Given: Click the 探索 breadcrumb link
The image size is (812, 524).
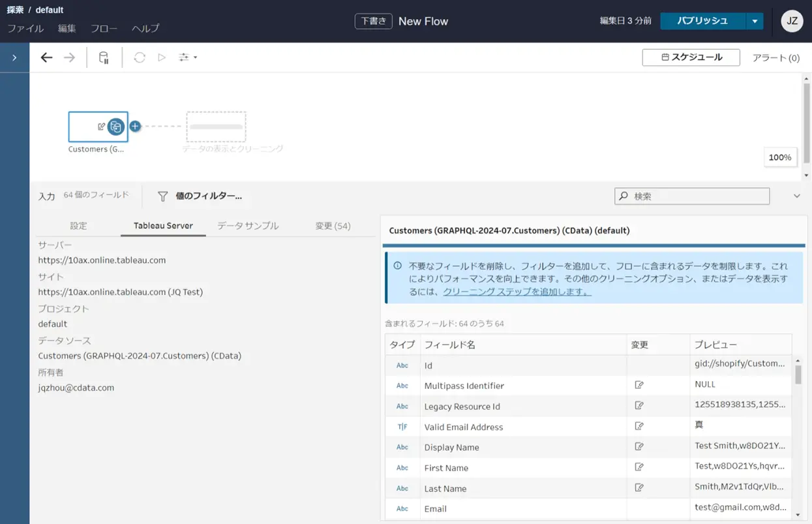Looking at the screenshot, I should (x=15, y=10).
